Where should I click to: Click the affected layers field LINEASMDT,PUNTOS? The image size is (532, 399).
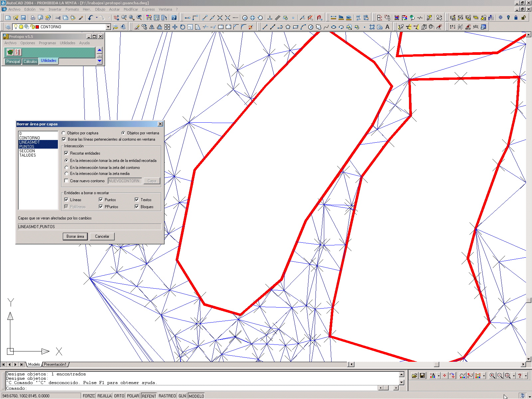89,227
